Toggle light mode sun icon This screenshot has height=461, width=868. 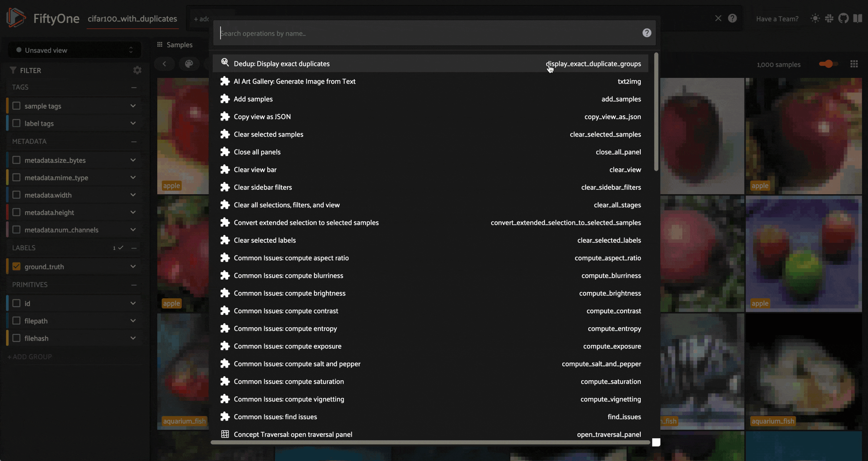(x=815, y=19)
